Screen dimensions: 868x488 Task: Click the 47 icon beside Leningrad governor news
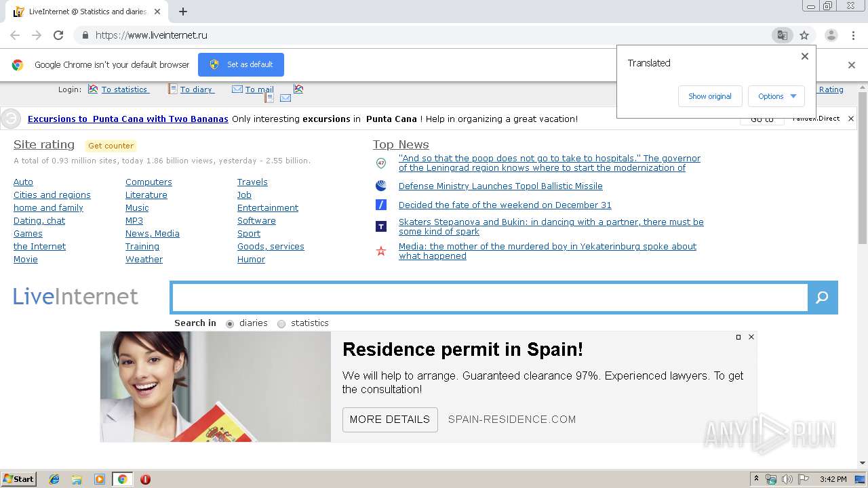[381, 163]
